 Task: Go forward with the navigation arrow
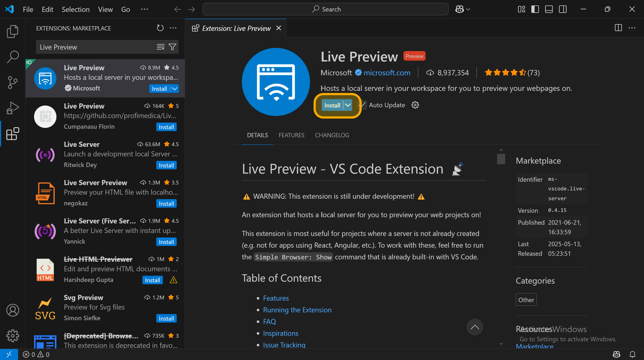tap(192, 10)
